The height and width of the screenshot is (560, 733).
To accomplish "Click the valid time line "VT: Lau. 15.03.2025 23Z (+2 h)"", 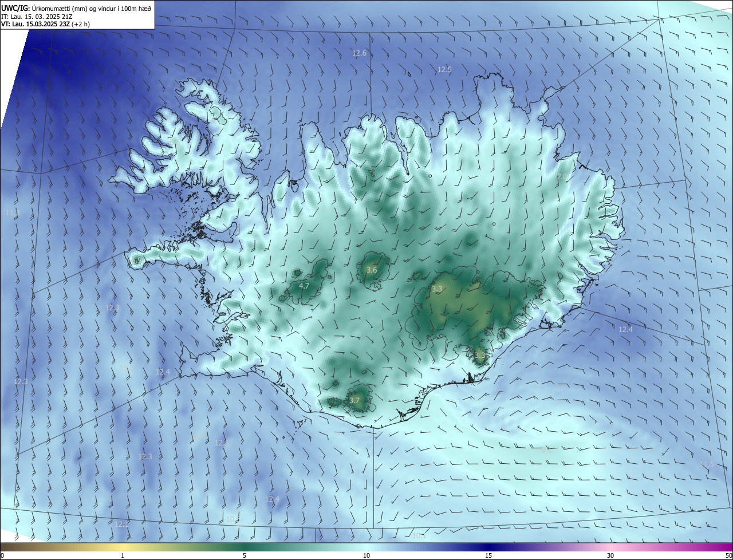I will click(46, 24).
